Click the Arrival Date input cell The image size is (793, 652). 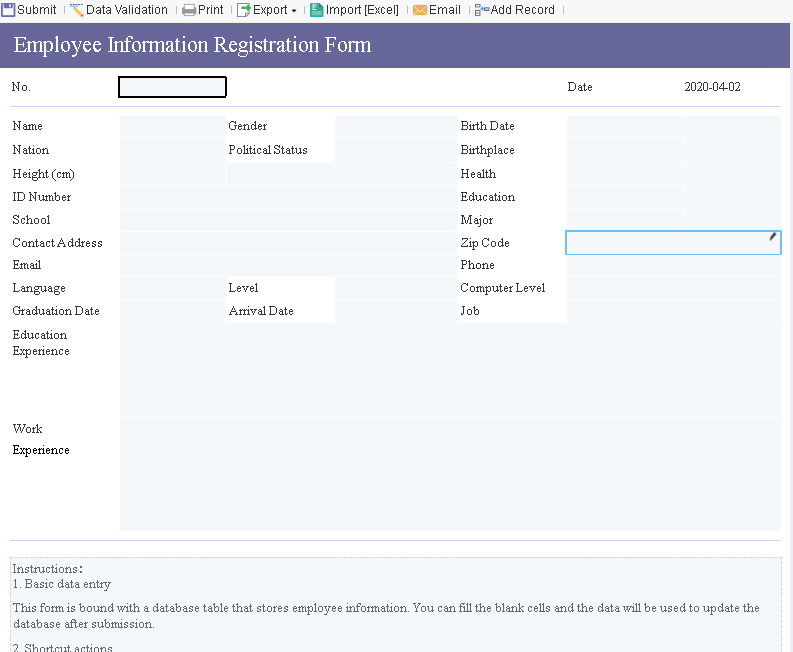click(396, 311)
